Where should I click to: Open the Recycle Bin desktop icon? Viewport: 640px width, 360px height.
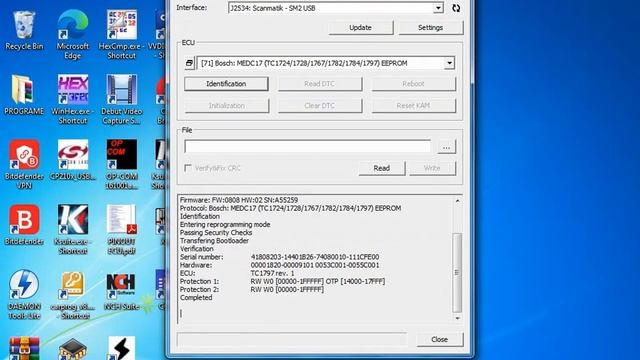pyautogui.click(x=24, y=31)
